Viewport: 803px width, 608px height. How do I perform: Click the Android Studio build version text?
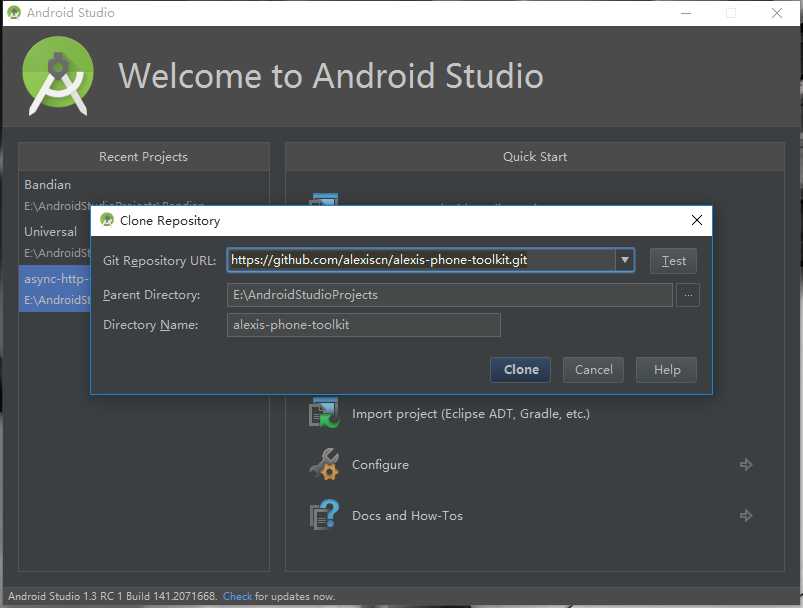click(x=112, y=596)
